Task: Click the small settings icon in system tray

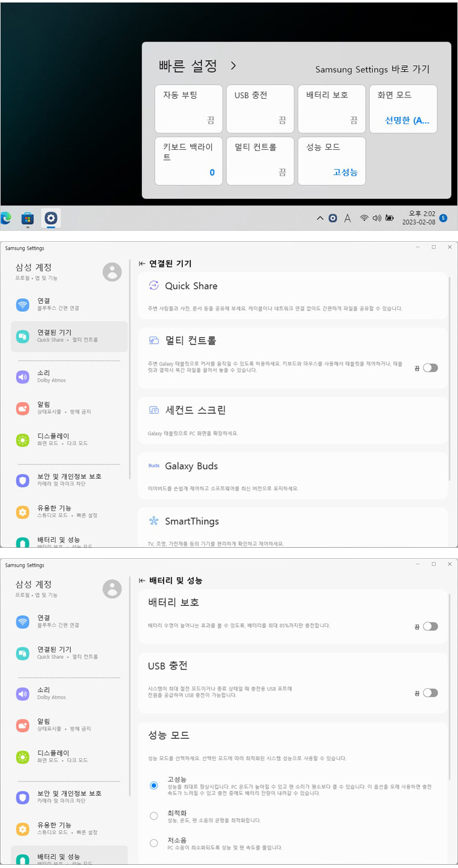Action: coord(333,218)
